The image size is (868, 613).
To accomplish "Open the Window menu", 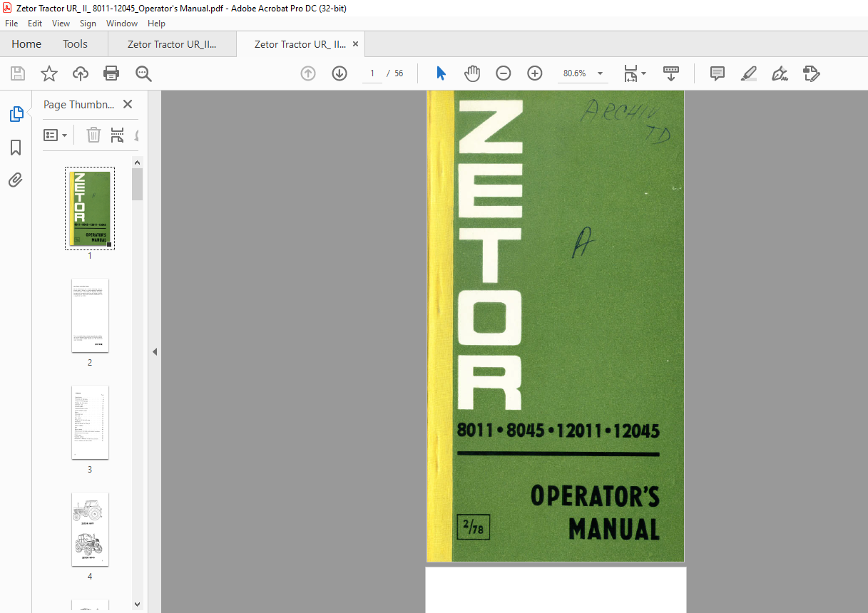I will click(122, 24).
